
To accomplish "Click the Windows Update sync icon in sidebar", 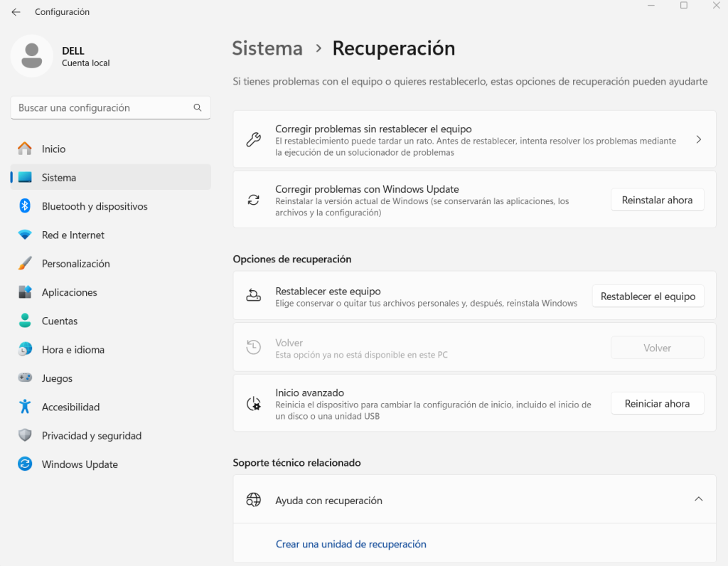I will point(25,464).
